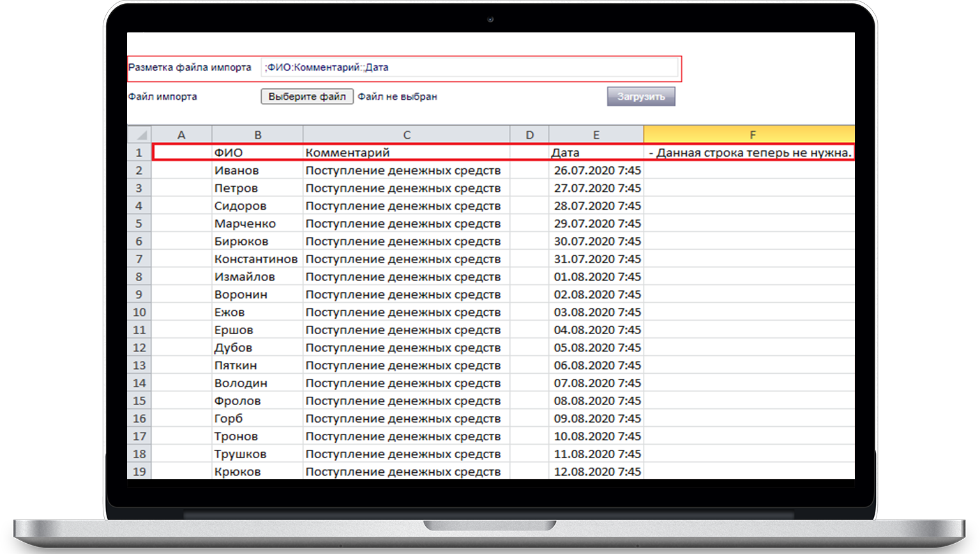
Task: Click the cell containing 'Иванов'
Action: point(257,171)
